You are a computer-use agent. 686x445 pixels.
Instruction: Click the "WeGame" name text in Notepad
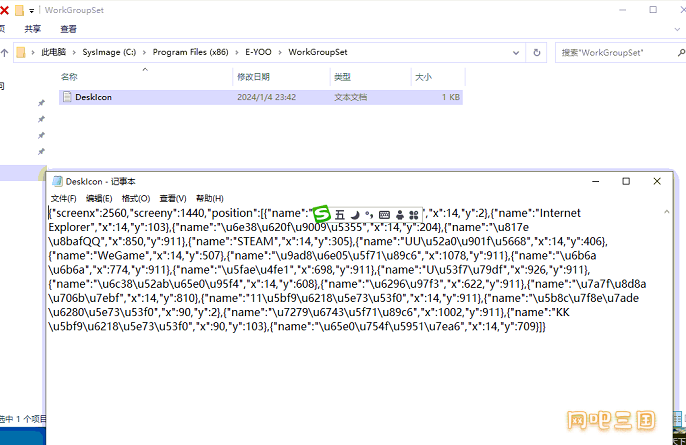tap(121, 256)
